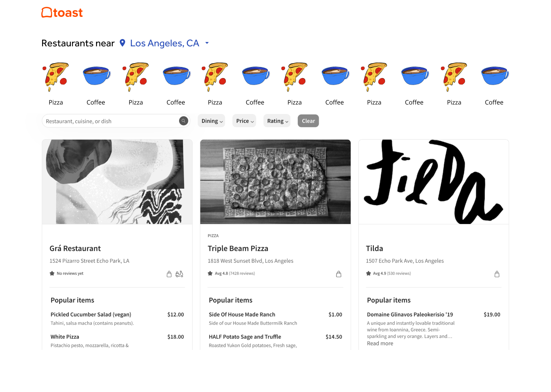The height and width of the screenshot is (392, 551).
Task: Click the Toast logo
Action: point(62,13)
